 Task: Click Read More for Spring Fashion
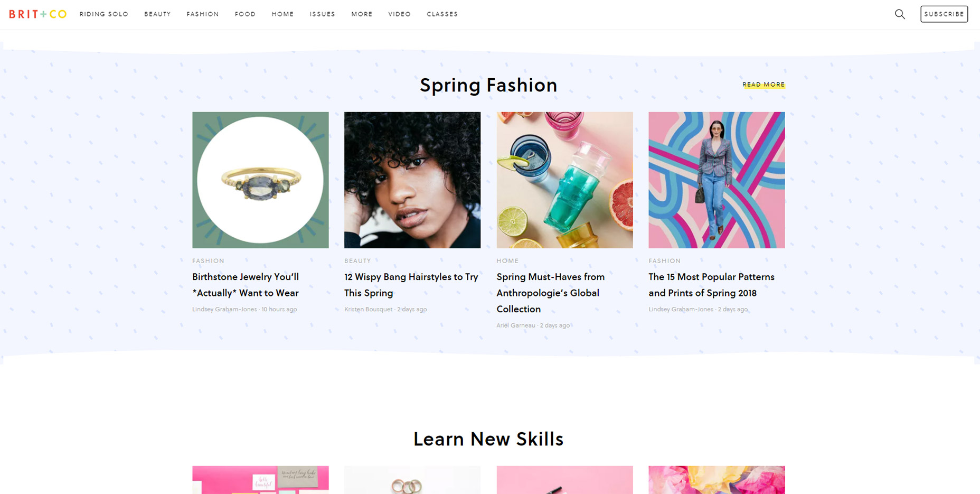[764, 85]
